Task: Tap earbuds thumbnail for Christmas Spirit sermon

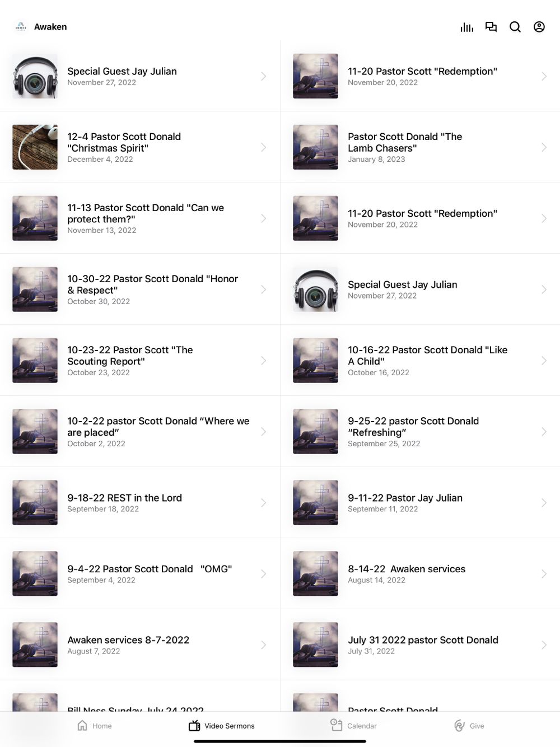Action: pyautogui.click(x=35, y=147)
